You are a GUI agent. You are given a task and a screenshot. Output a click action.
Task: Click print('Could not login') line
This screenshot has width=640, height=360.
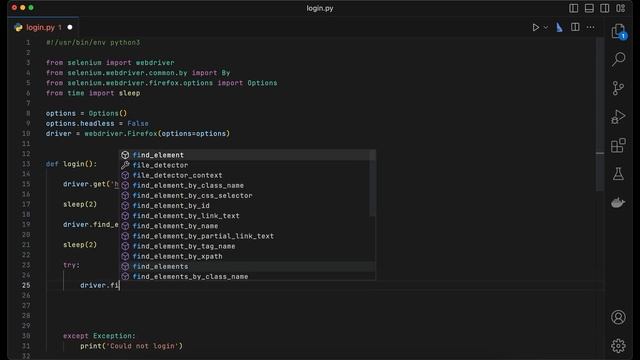(x=131, y=346)
